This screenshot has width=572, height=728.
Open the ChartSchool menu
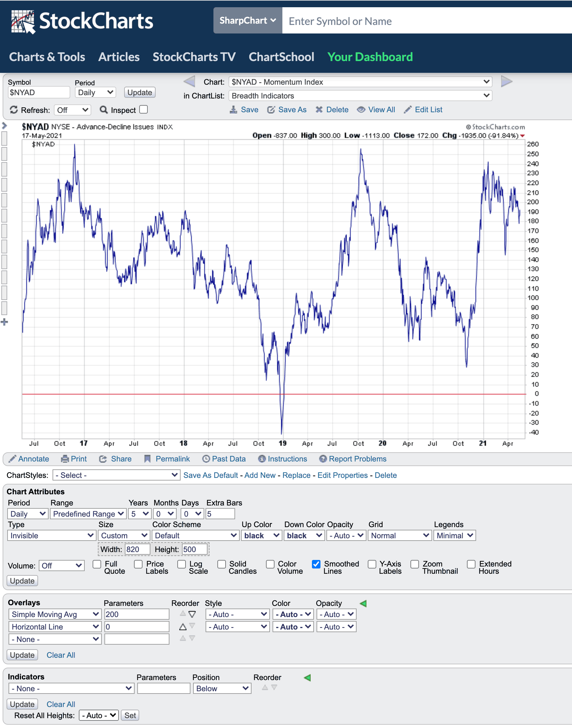point(281,57)
